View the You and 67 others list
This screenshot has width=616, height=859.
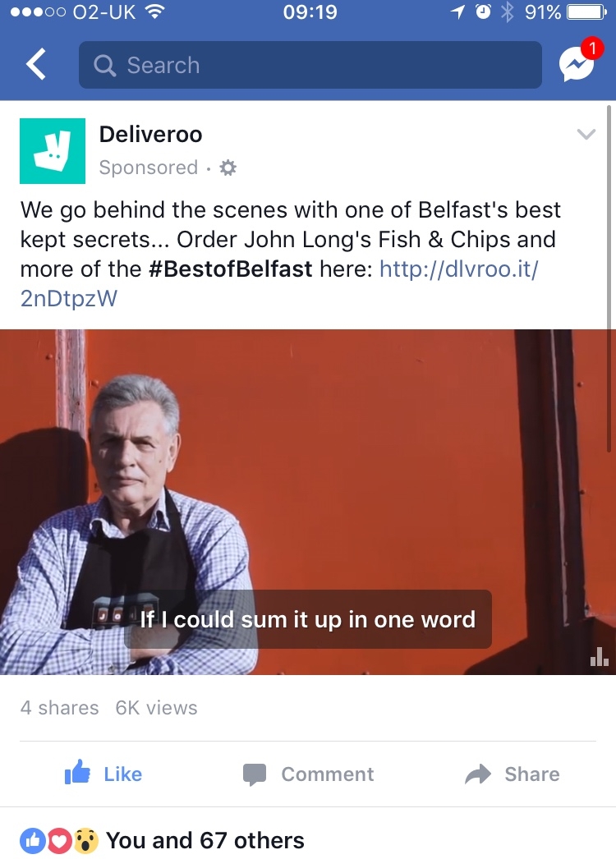205,840
